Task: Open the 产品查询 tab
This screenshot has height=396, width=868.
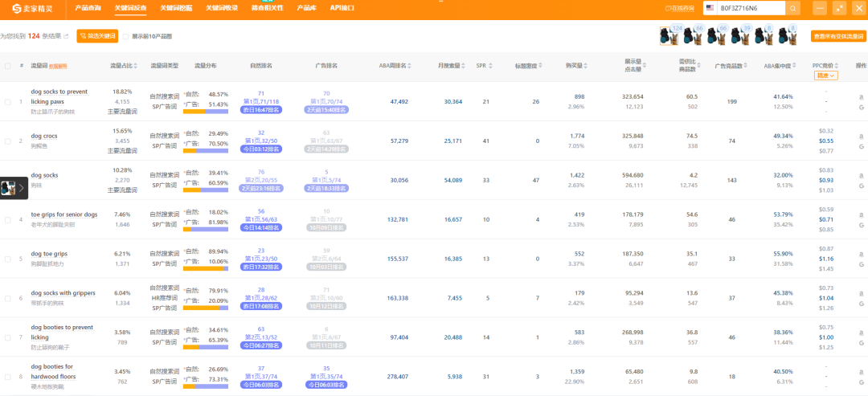Action: (x=88, y=7)
